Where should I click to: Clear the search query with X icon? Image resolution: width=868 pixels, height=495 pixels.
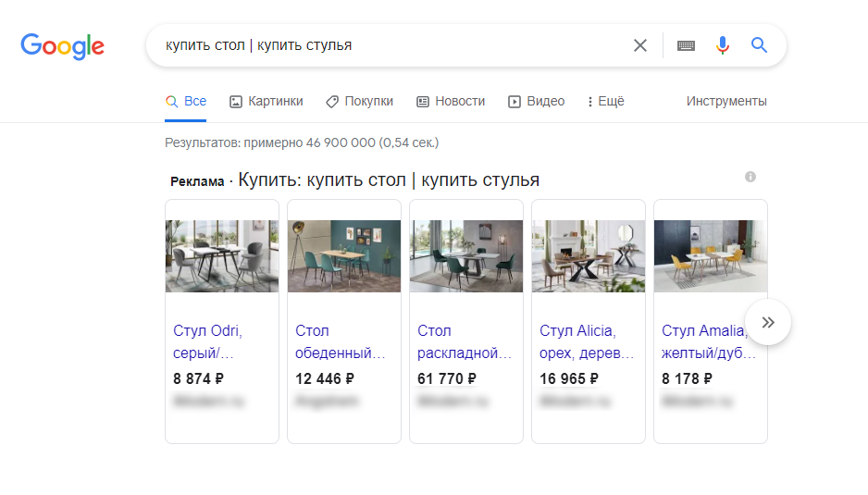[x=640, y=45]
